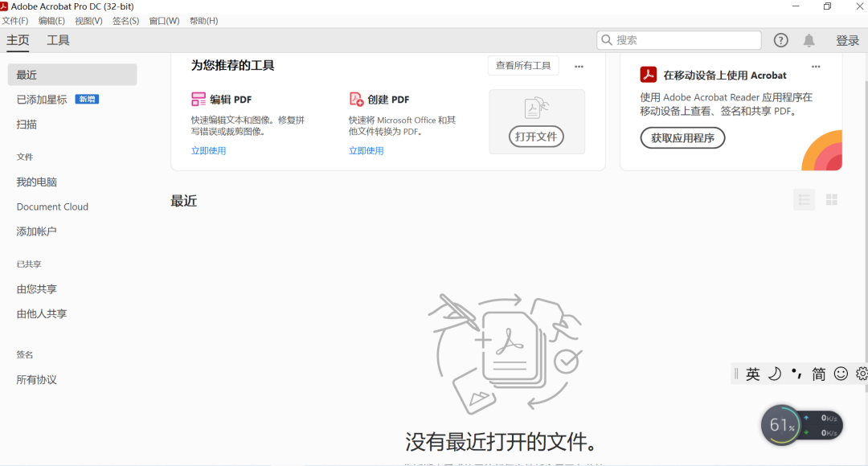Click the 查看所有工具 button
The width and height of the screenshot is (868, 466).
(x=523, y=66)
